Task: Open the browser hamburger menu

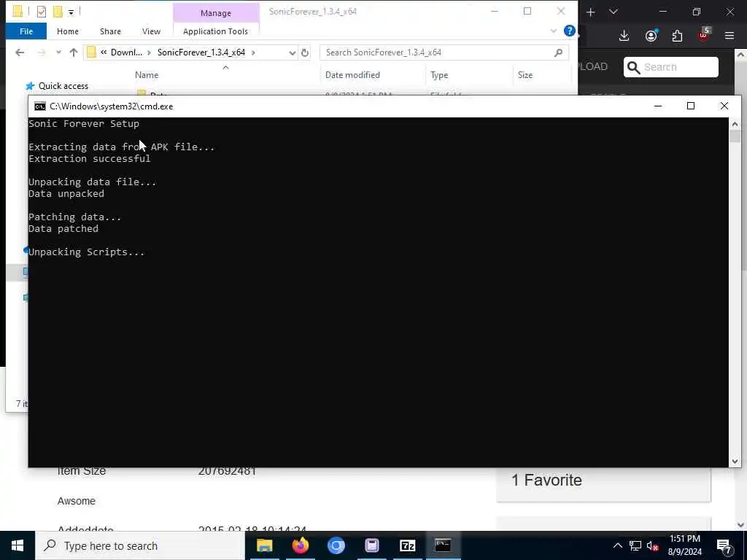Action: [x=729, y=36]
